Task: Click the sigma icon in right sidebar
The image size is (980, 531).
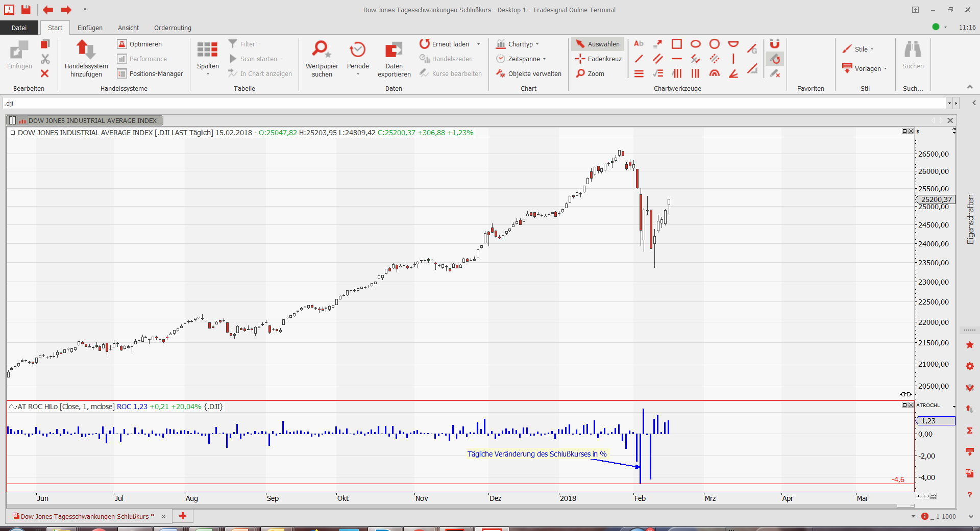Action: 970,431
